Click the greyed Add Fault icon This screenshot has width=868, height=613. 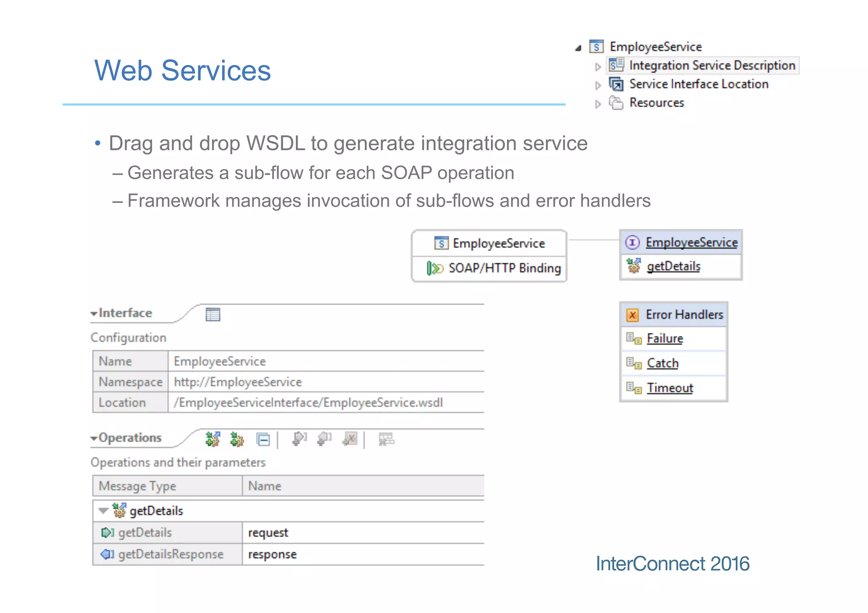click(x=350, y=439)
